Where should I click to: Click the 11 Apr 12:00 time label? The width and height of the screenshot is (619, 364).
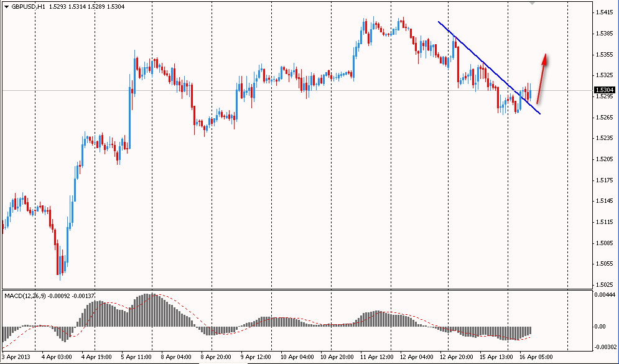377,357
